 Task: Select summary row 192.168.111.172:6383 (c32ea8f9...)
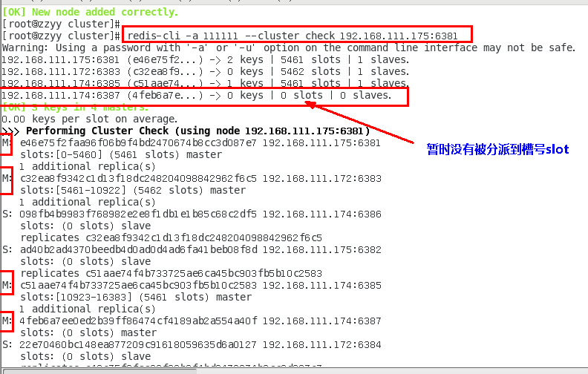pos(206,71)
